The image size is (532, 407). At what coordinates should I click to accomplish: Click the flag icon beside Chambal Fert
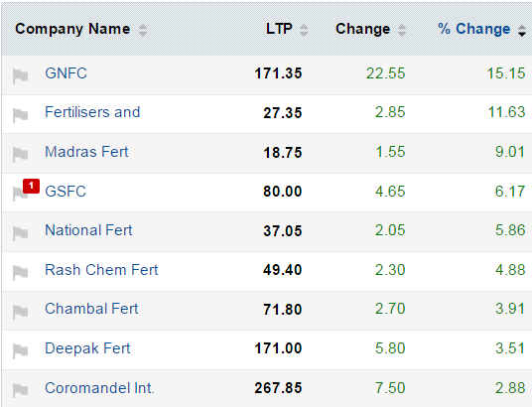tap(20, 312)
